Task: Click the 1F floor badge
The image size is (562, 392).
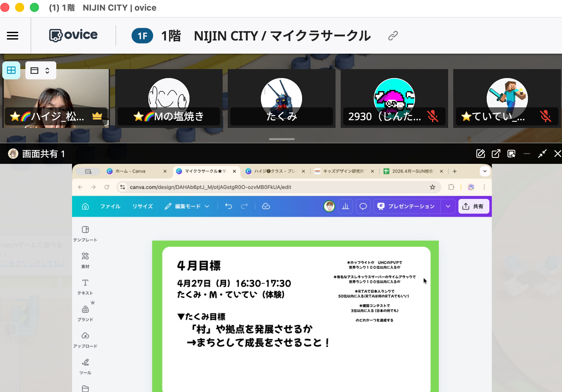Action: click(142, 36)
